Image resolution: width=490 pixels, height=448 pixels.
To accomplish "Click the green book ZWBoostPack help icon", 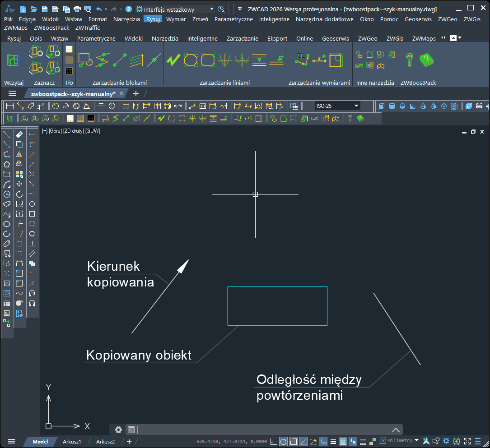I will [426, 60].
